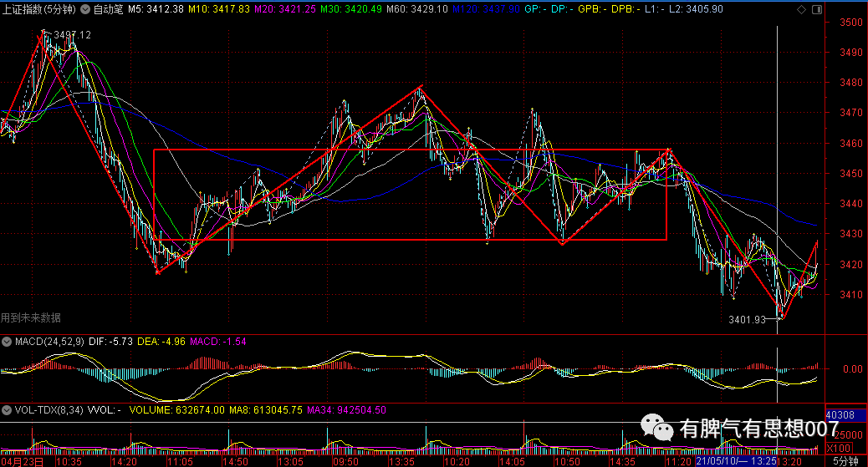Viewport: 868px width, 467px height.
Task: Click the DIF: -5.73 value
Action: coord(110,342)
